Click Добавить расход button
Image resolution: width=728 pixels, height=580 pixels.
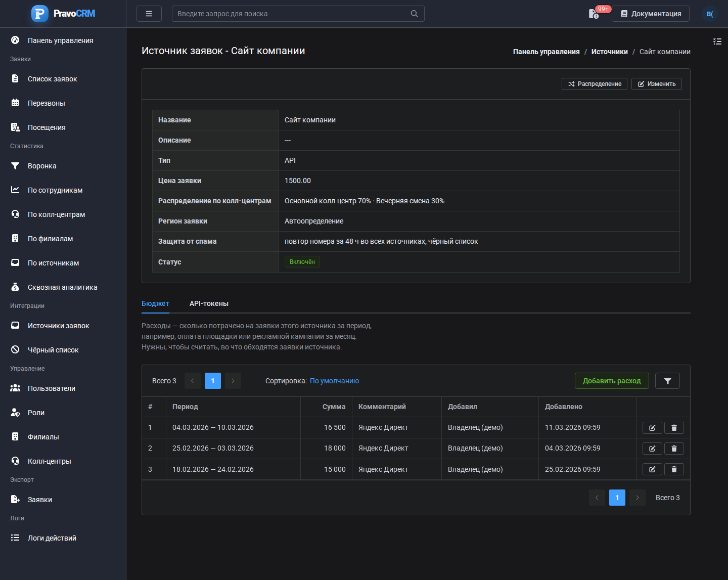point(612,381)
